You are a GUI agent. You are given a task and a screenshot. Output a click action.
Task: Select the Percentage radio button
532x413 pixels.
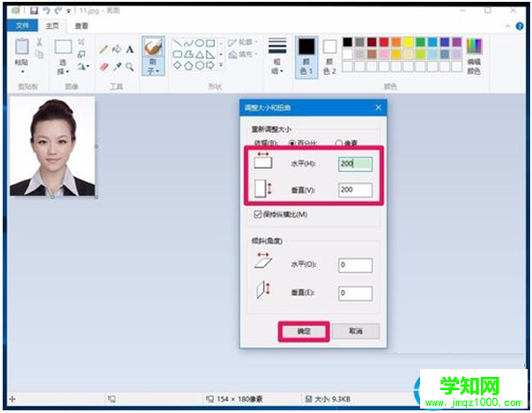click(292, 143)
